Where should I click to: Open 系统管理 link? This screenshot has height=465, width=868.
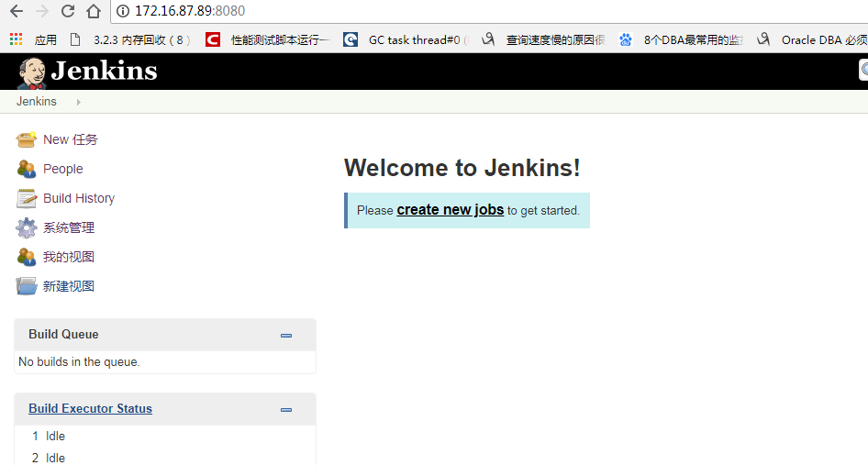[69, 227]
